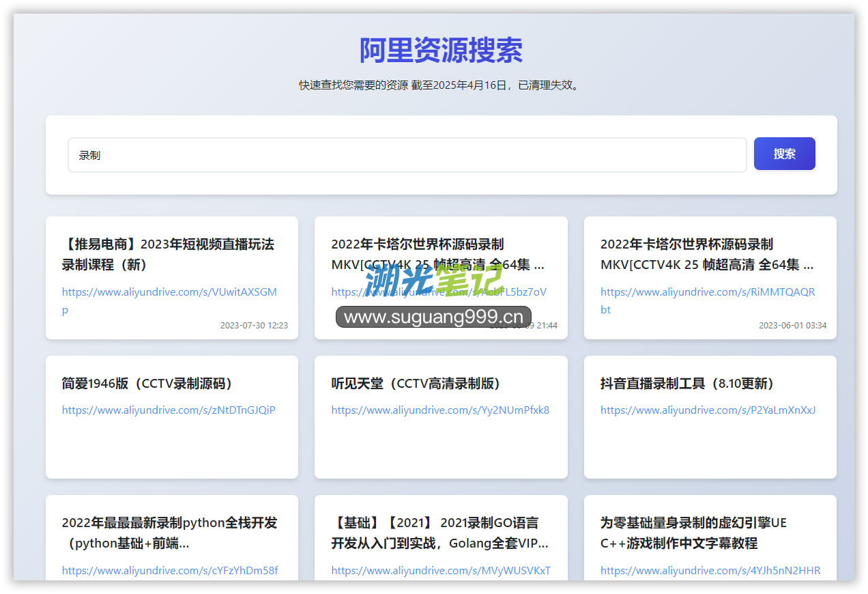Click the blue 搜索 button
The image size is (868, 594).
coord(784,154)
